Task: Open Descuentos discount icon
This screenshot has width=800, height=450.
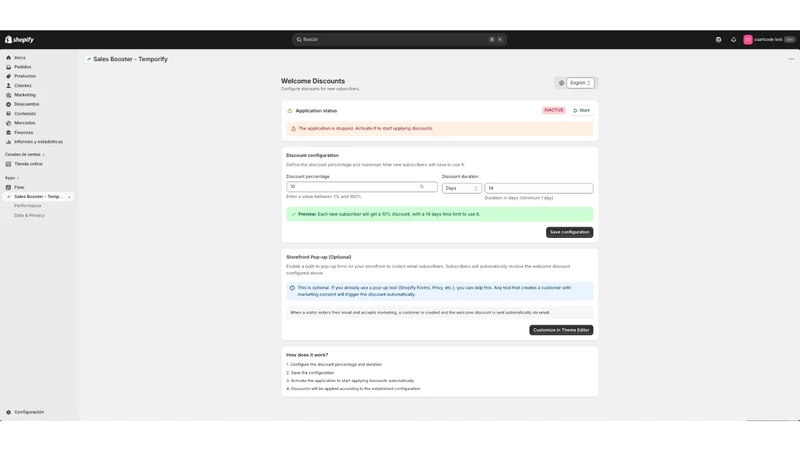Action: click(x=8, y=104)
